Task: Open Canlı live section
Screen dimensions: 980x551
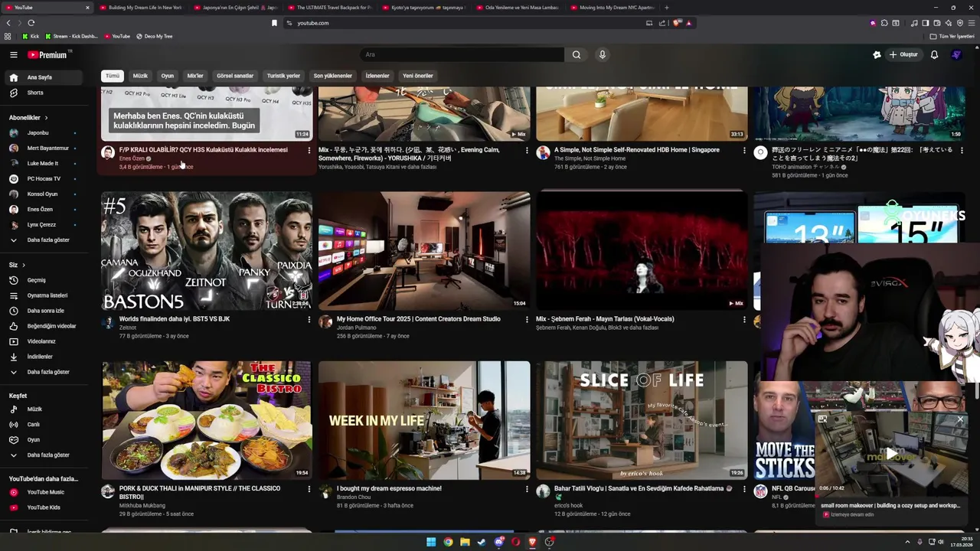Action: pyautogui.click(x=42, y=425)
